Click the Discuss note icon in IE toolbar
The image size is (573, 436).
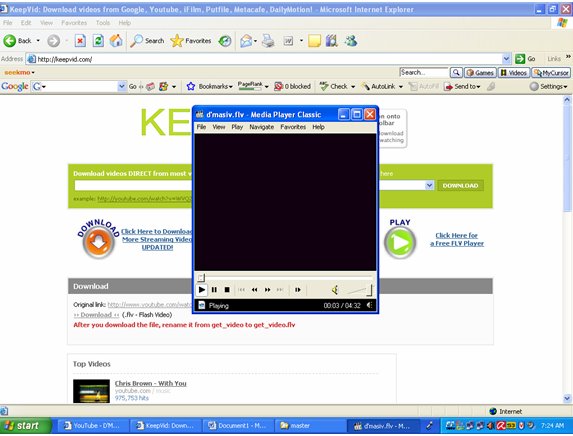314,41
